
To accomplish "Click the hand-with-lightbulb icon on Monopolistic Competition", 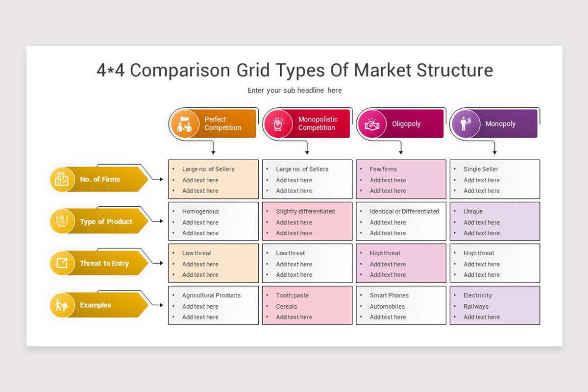I will point(277,123).
